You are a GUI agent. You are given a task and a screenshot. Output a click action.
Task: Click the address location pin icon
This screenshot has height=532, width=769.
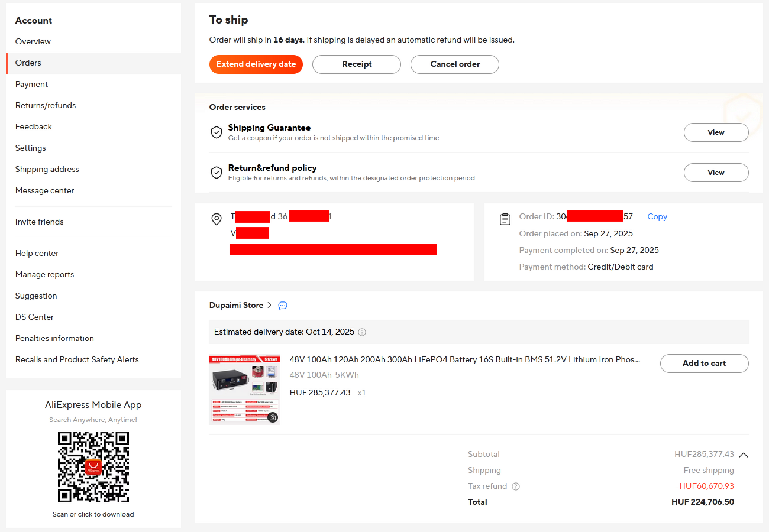[x=217, y=220]
